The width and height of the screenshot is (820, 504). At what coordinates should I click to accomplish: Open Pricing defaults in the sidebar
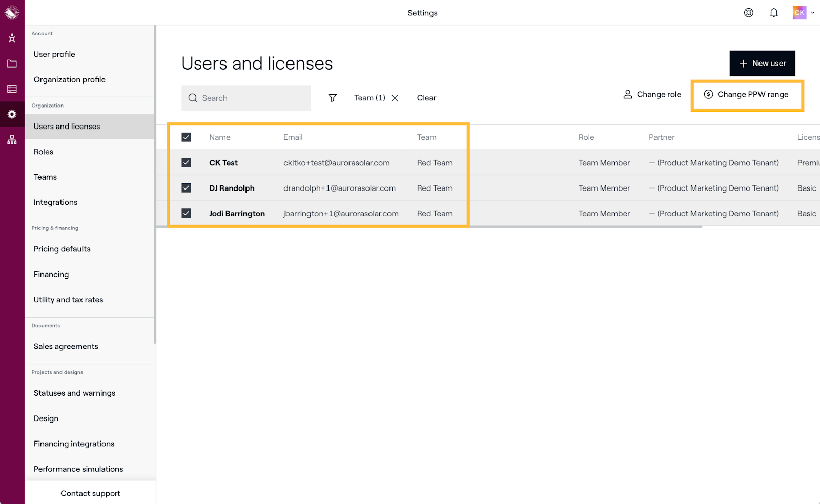[62, 249]
